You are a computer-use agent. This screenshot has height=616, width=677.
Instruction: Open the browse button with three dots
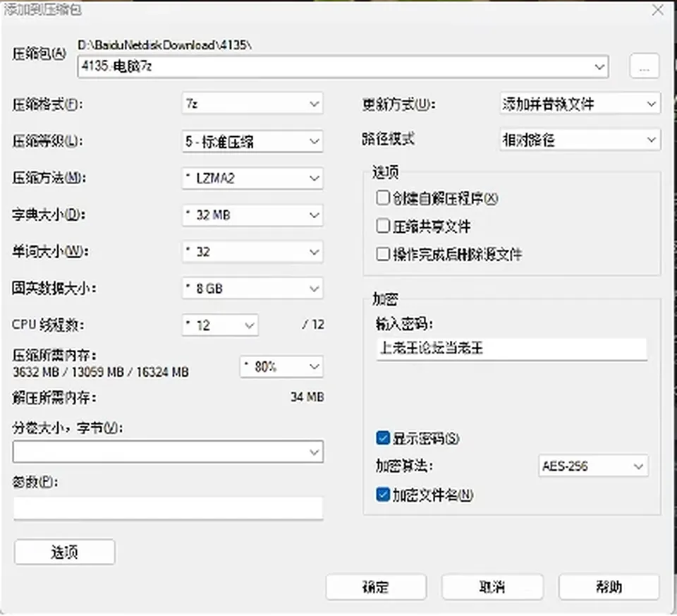(x=644, y=66)
